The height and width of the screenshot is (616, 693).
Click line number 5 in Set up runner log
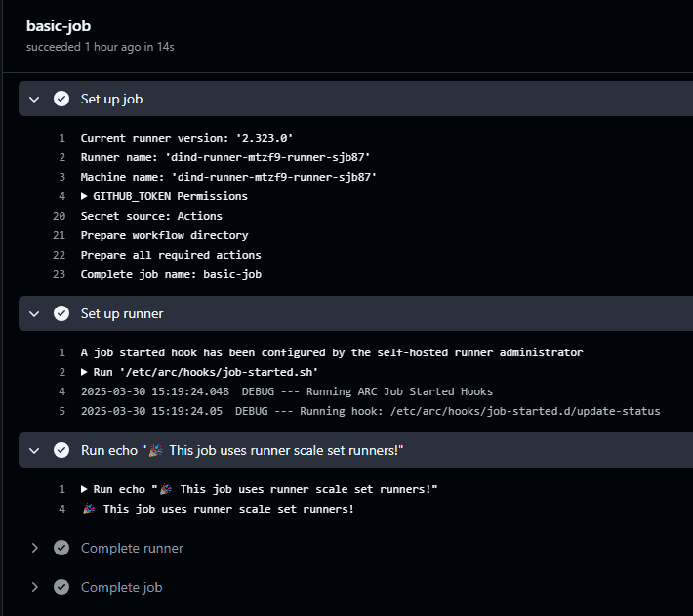[61, 411]
